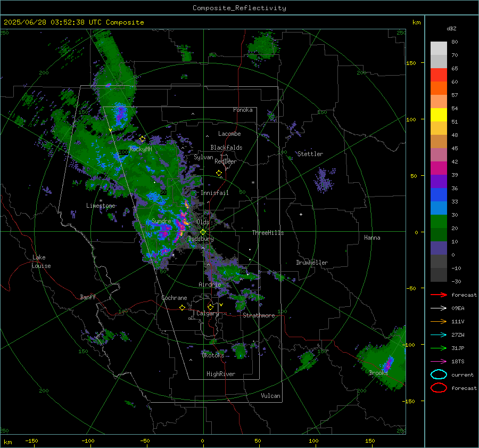Click the Limestone label
This screenshot has height=448, width=479.
tap(101, 206)
